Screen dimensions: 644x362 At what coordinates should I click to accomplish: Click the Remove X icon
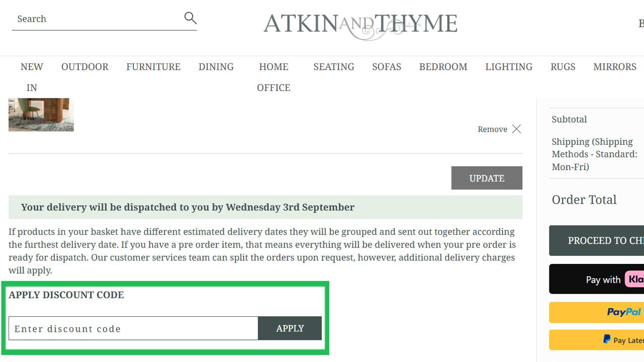pyautogui.click(x=517, y=129)
